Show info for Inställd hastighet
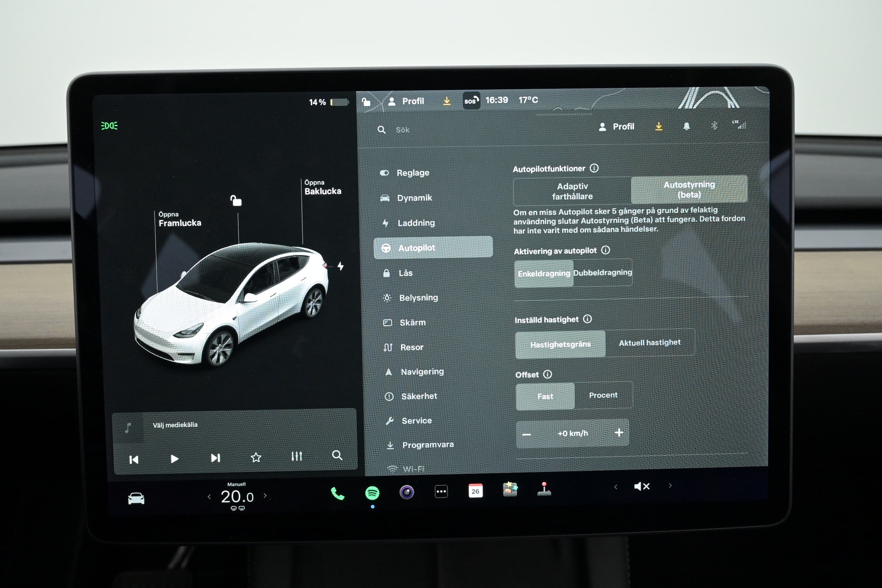 pyautogui.click(x=587, y=319)
